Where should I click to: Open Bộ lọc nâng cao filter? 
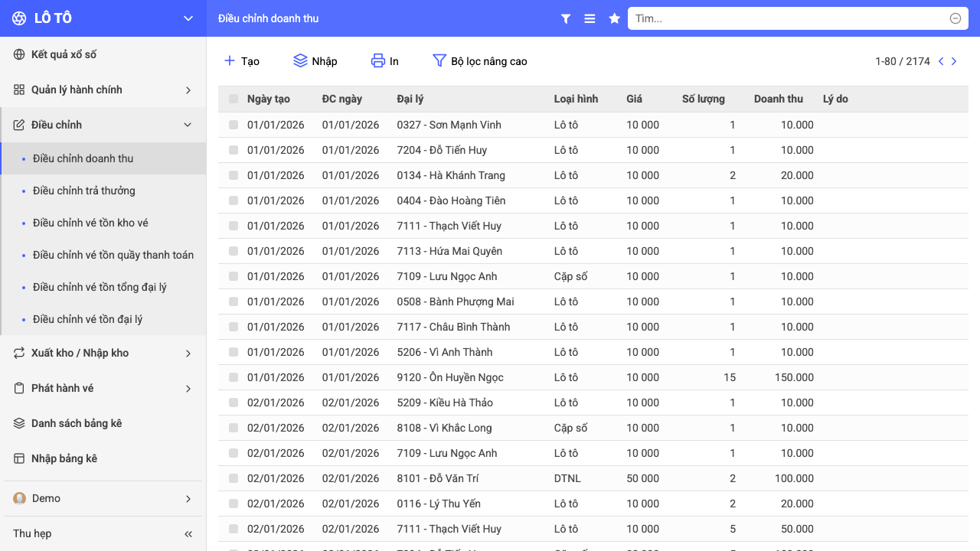(480, 61)
